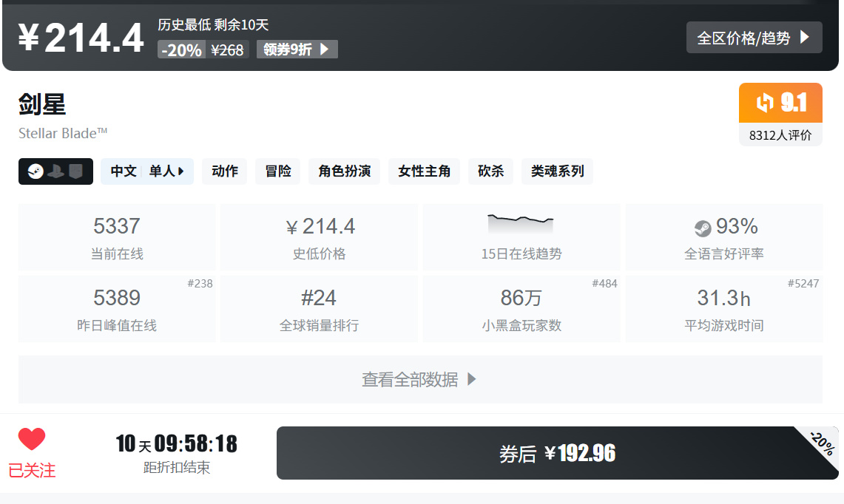Click the #5247 rank in playtime card
Image resolution: width=844 pixels, height=504 pixels.
[803, 284]
